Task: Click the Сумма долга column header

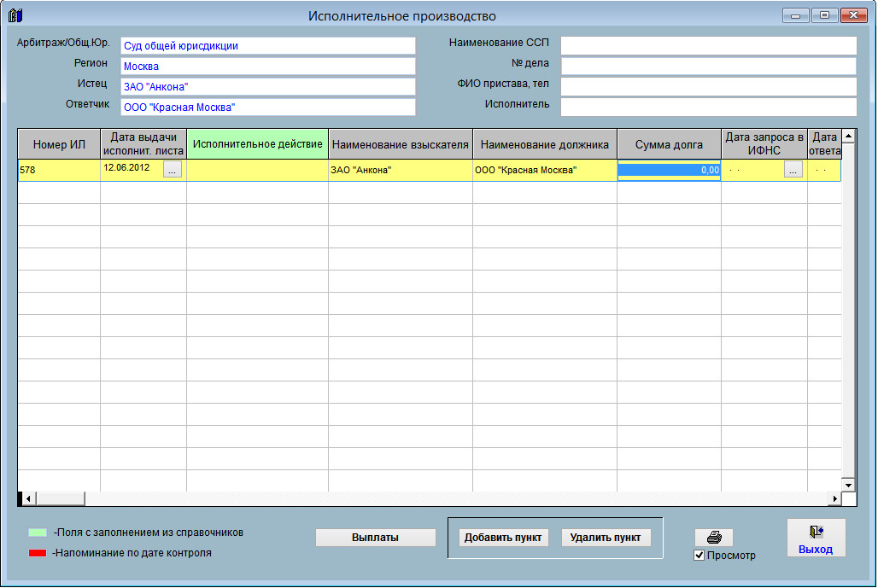Action: click(669, 144)
